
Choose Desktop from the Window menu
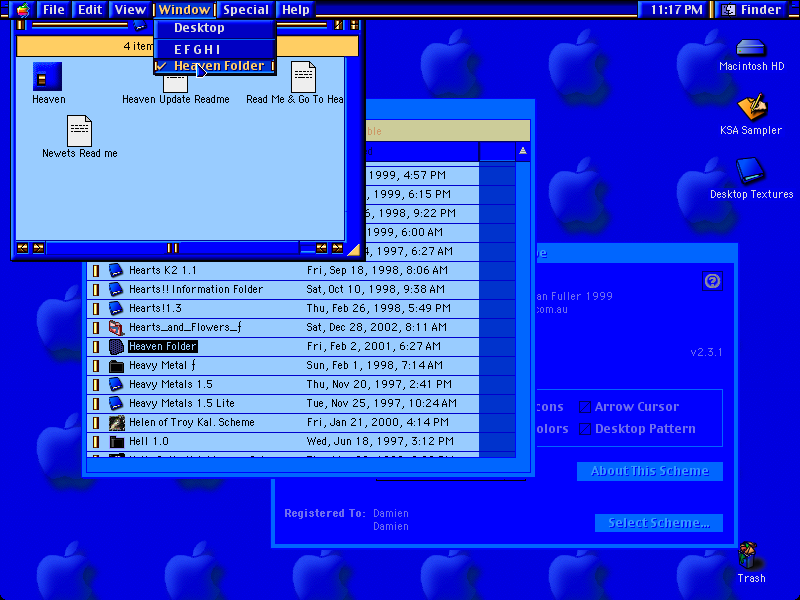(x=215, y=28)
